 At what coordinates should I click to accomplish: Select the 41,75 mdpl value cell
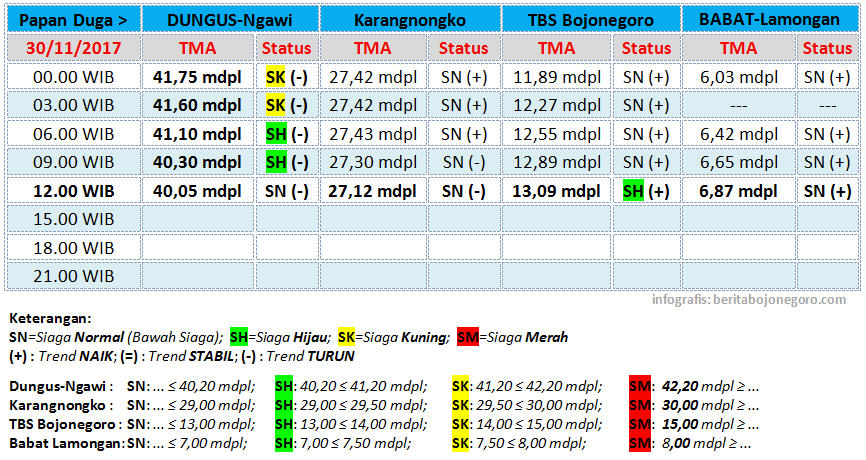click(x=197, y=76)
